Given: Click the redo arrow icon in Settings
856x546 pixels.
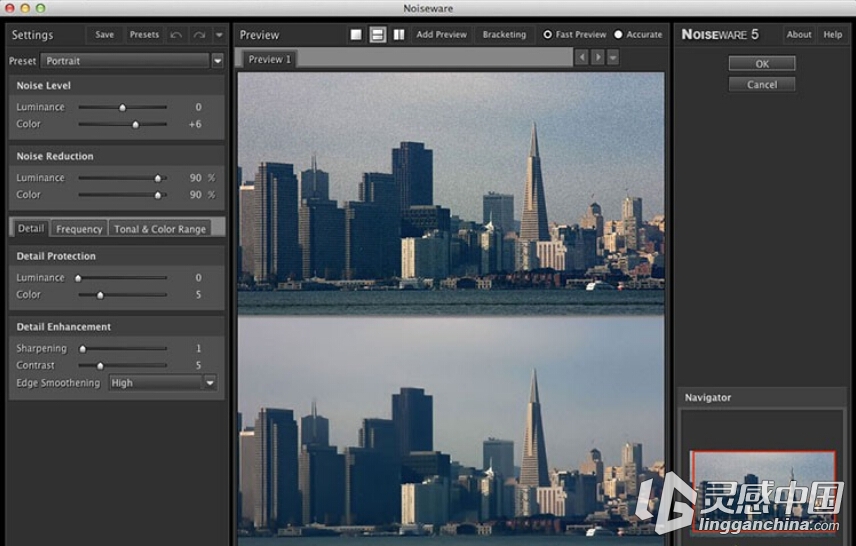Looking at the screenshot, I should (199, 35).
